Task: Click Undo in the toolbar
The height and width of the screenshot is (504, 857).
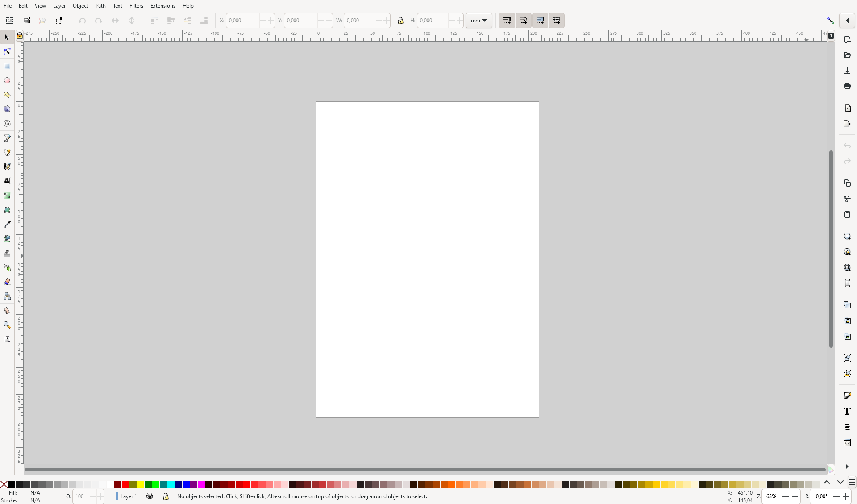Action: 82,21
